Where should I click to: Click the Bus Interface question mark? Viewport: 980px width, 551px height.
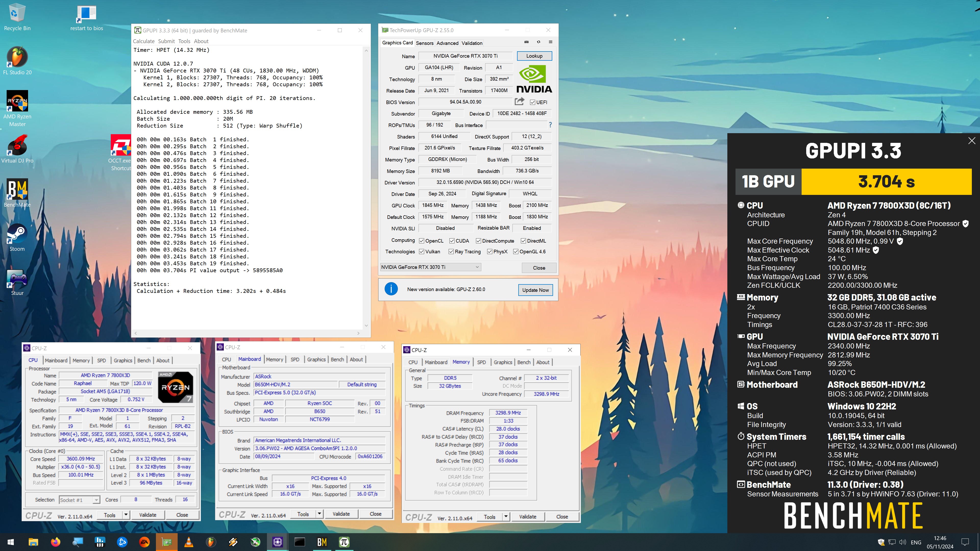(550, 125)
